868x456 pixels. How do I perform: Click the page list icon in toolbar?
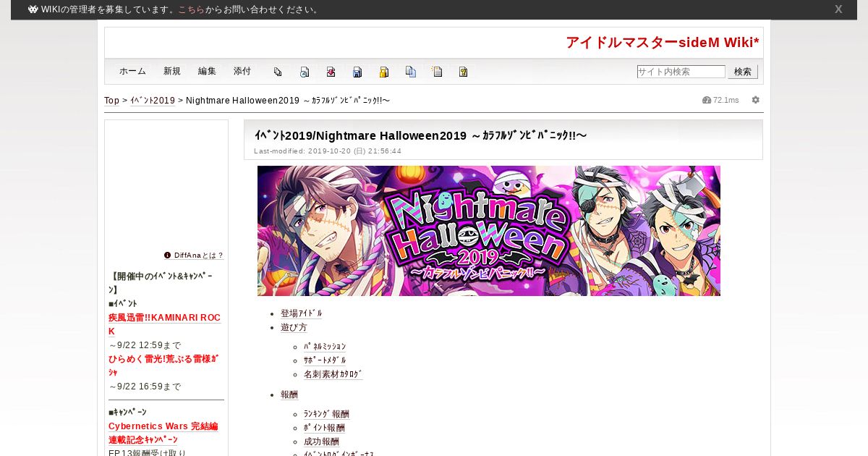pyautogui.click(x=278, y=72)
